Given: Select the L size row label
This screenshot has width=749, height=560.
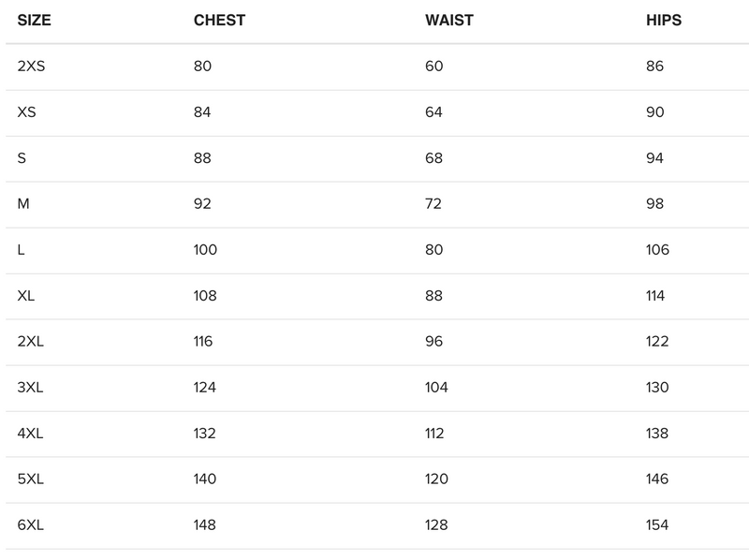Looking at the screenshot, I should [x=22, y=250].
